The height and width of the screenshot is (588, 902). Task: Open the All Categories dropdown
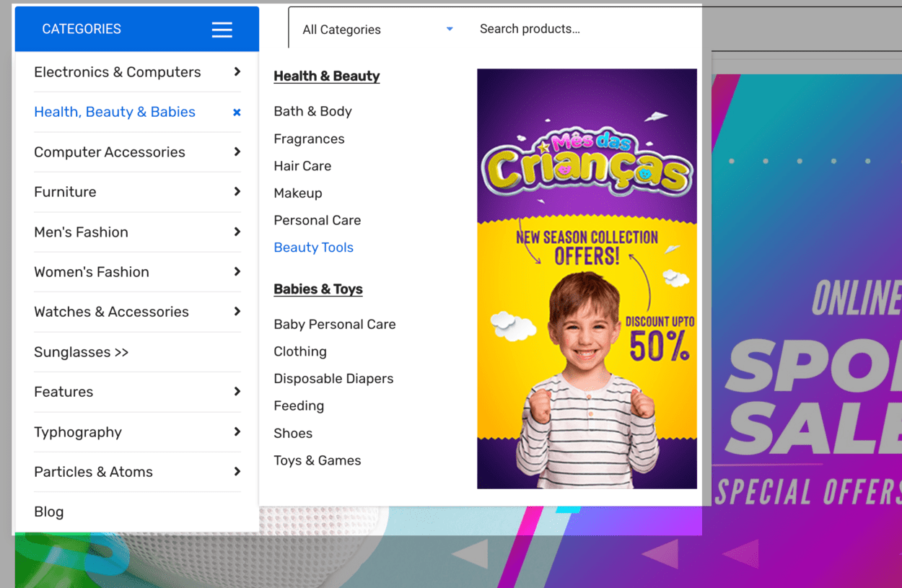click(x=377, y=30)
